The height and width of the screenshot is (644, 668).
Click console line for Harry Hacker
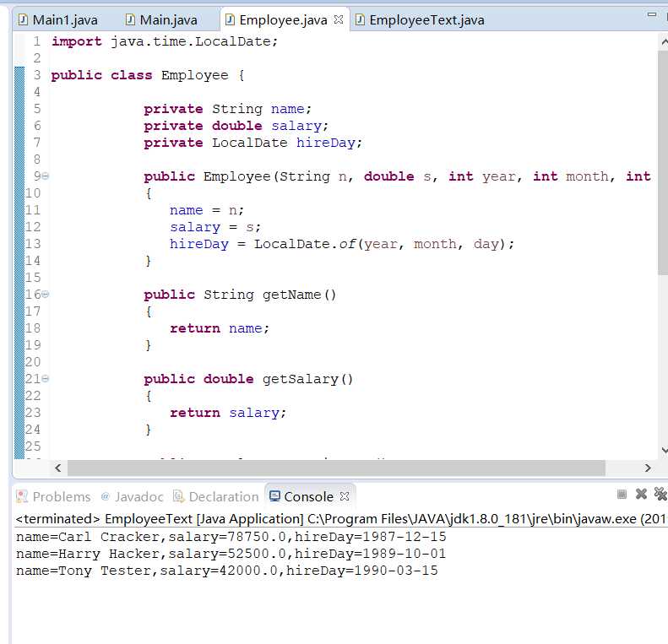231,554
